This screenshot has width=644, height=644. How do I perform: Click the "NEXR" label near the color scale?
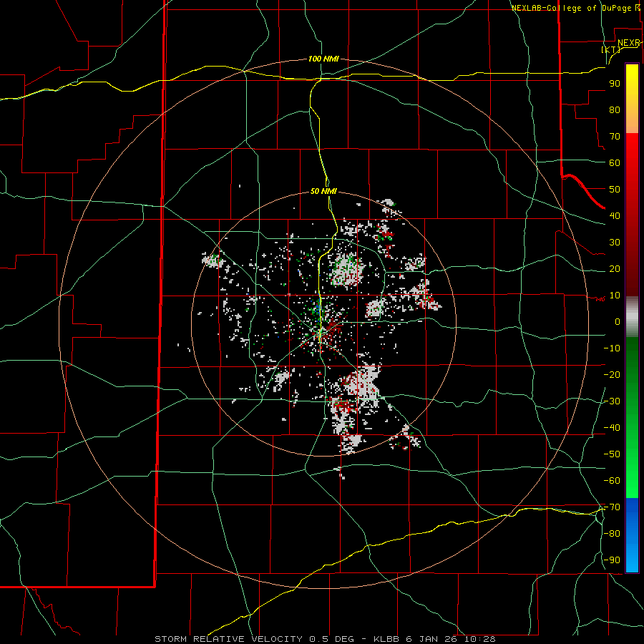point(629,43)
